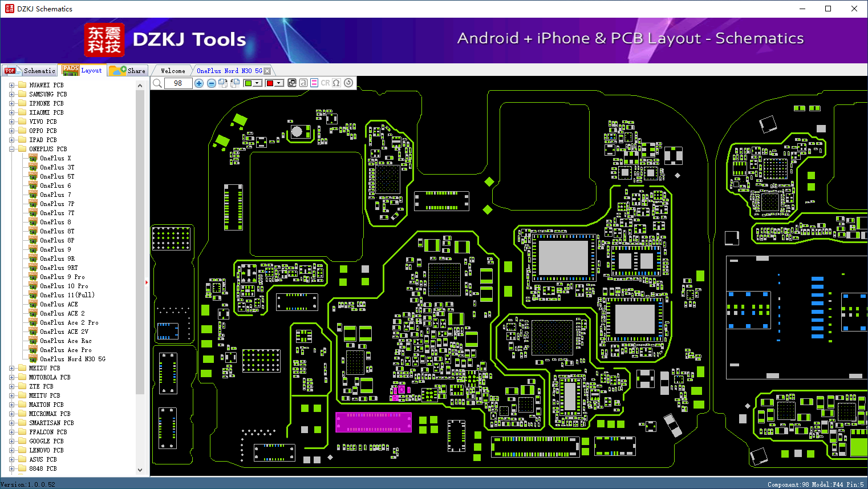This screenshot has width=868, height=489.
Task: Click the red color swatch in the toolbar
Action: tap(270, 83)
